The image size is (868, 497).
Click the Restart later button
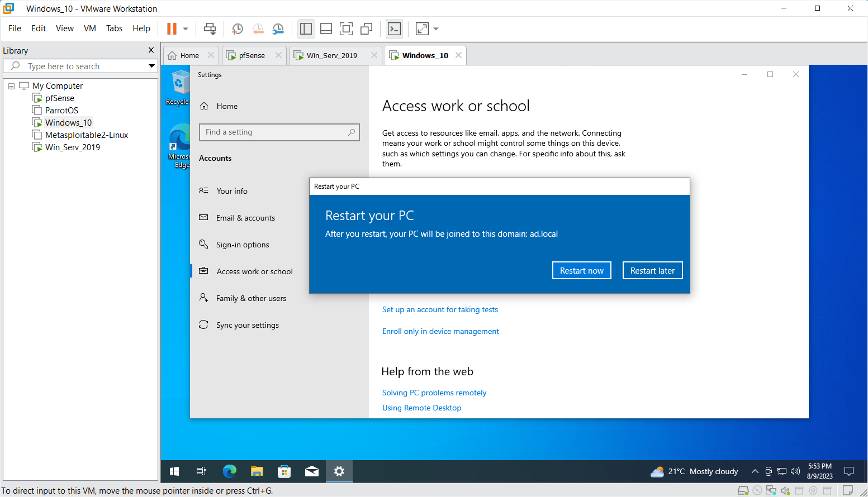coord(652,270)
